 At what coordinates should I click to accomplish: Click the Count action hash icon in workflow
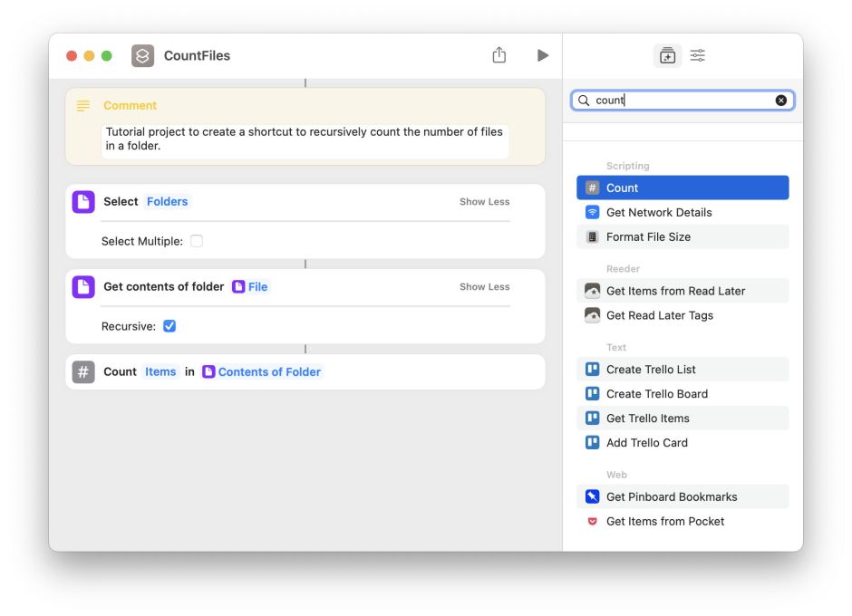(x=83, y=371)
